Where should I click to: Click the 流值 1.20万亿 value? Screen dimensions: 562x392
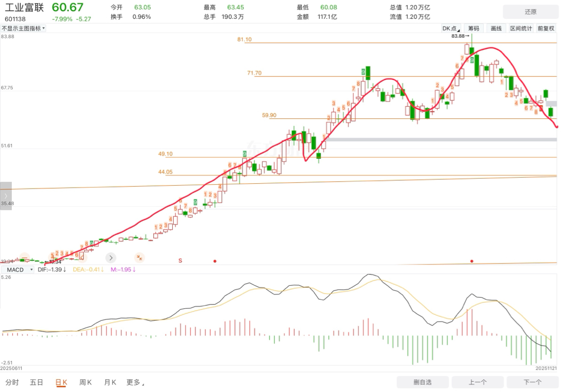418,17
